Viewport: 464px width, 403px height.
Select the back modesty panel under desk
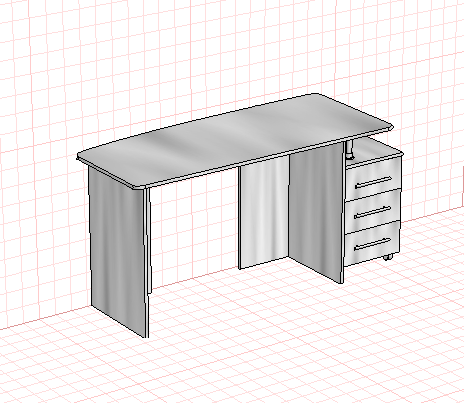[x=263, y=212]
